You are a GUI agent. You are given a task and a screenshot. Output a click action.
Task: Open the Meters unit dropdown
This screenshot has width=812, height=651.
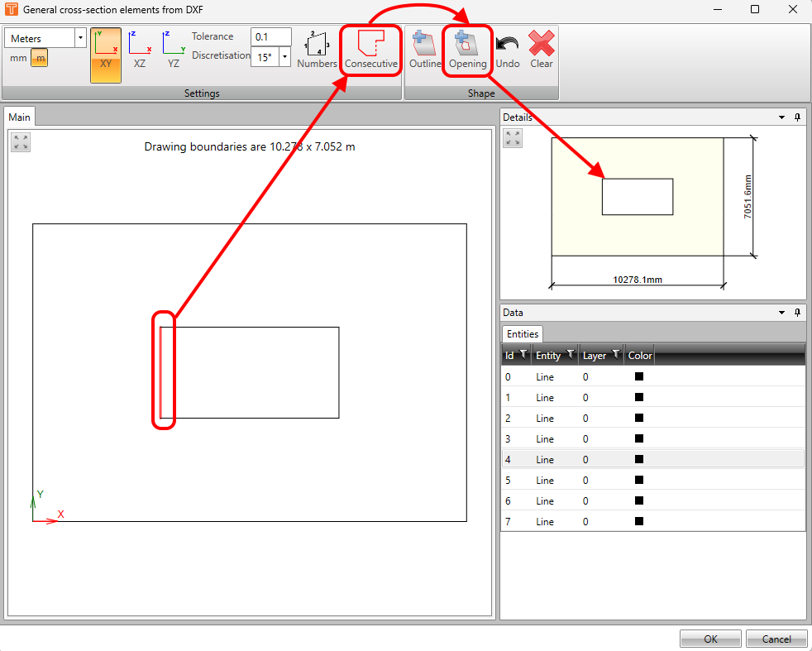[79, 37]
